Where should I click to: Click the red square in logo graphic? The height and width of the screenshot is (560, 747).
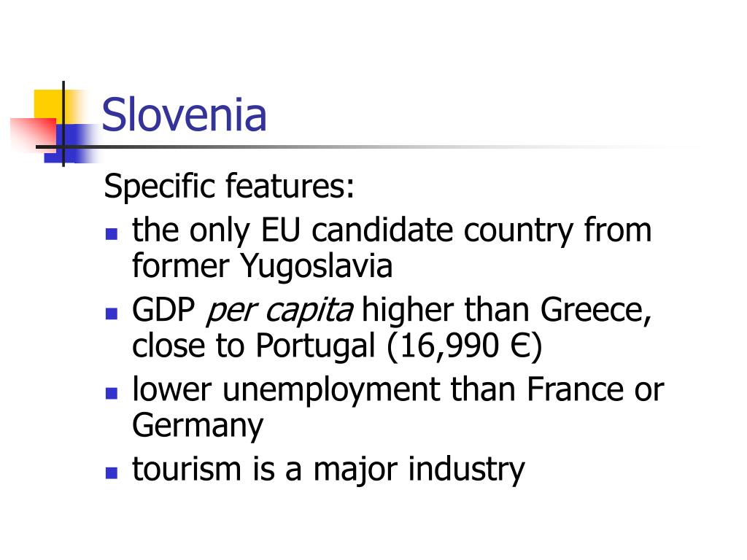coord(34,135)
